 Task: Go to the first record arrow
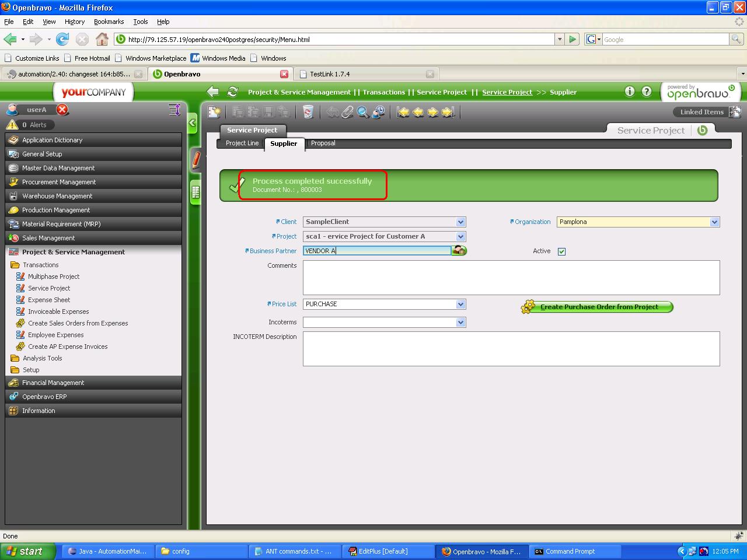[403, 112]
